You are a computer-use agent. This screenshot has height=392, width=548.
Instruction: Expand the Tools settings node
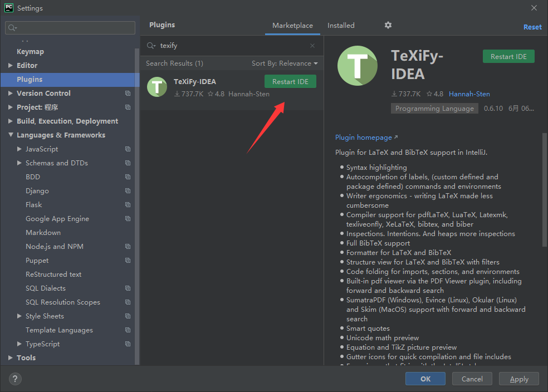tap(11, 358)
